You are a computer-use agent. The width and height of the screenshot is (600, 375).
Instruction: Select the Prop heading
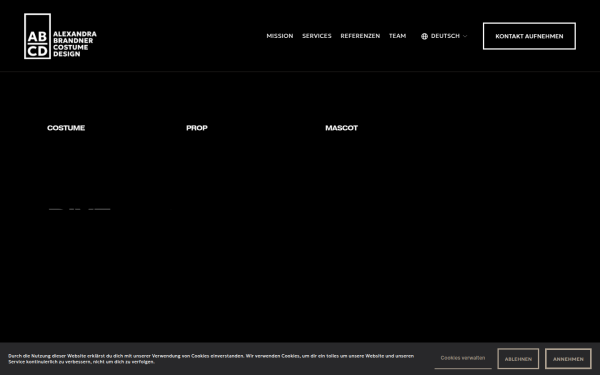pyautogui.click(x=197, y=128)
